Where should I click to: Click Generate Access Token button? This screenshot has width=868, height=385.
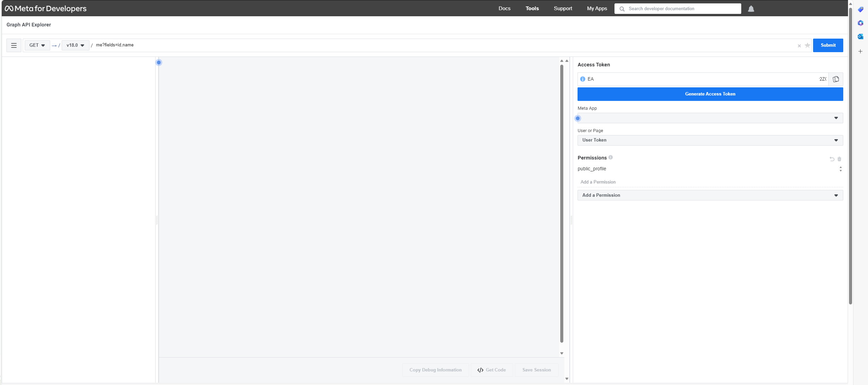point(710,94)
